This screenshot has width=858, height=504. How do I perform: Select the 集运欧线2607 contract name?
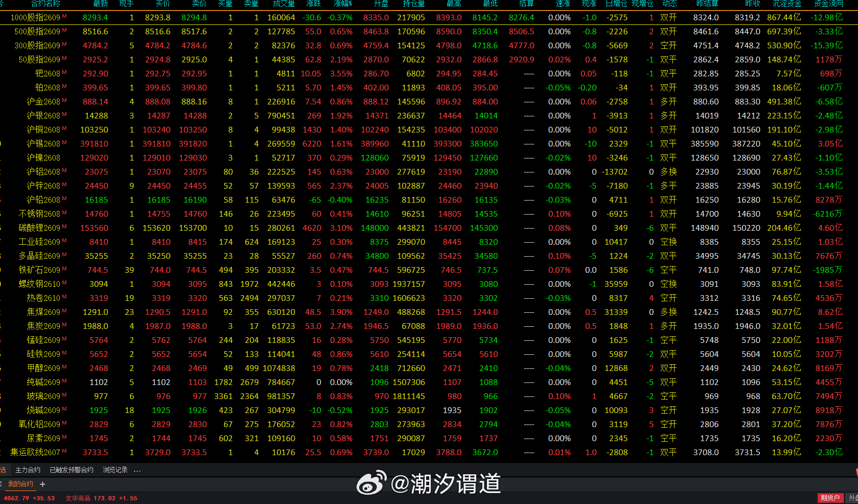(x=35, y=453)
